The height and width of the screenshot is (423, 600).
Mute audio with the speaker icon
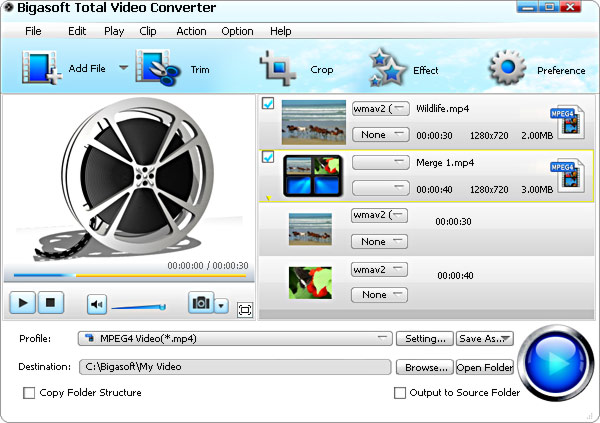pos(96,304)
